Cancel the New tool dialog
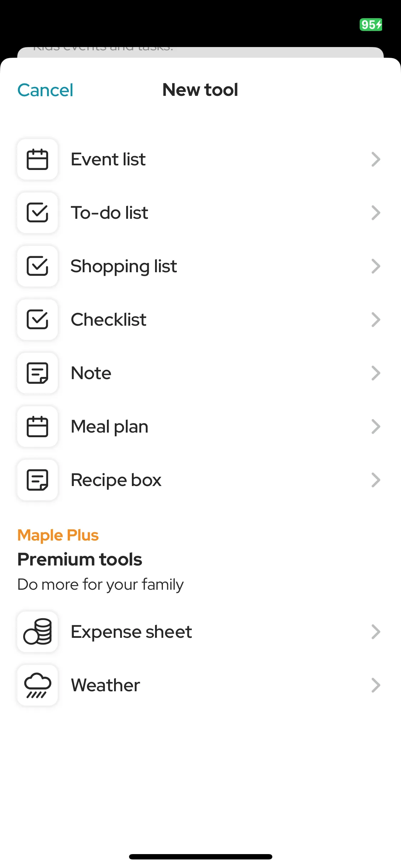 (45, 90)
